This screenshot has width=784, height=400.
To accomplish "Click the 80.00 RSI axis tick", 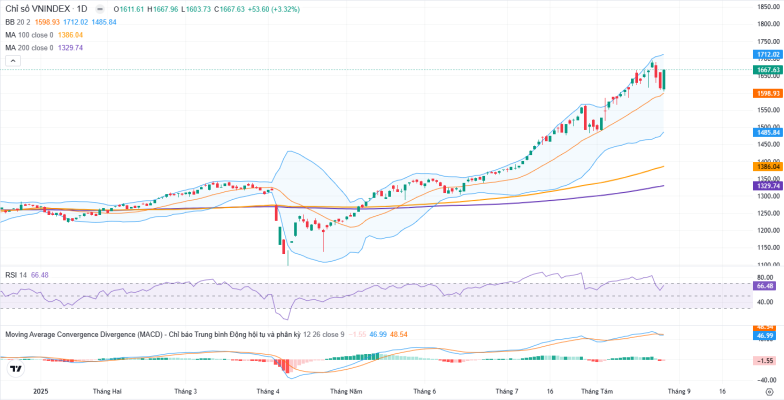I will coord(766,277).
